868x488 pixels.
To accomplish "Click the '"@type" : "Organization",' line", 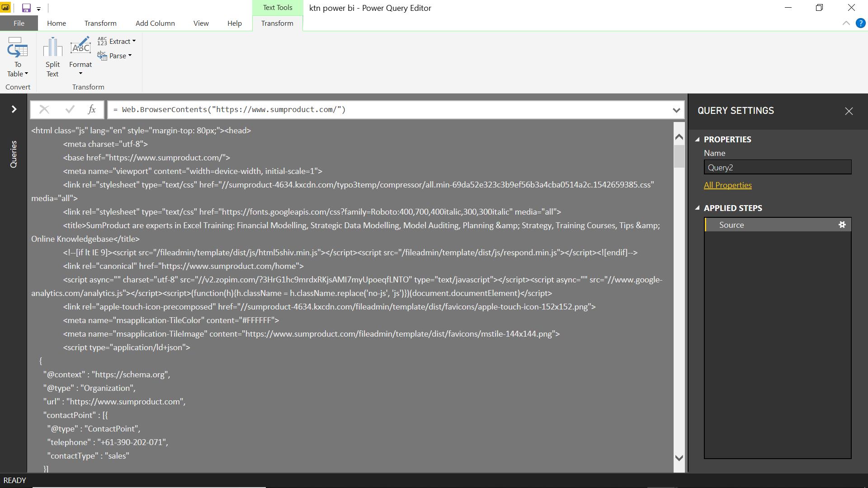I will 90,388.
